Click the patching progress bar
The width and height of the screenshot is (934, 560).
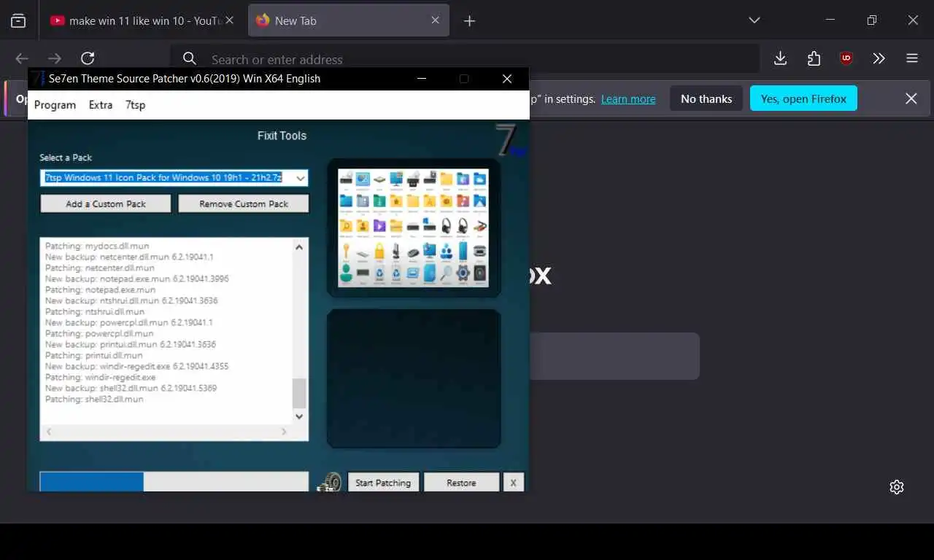click(174, 481)
